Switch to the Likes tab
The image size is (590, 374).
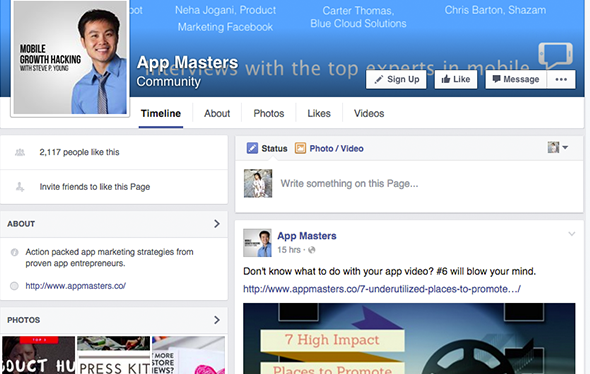319,114
